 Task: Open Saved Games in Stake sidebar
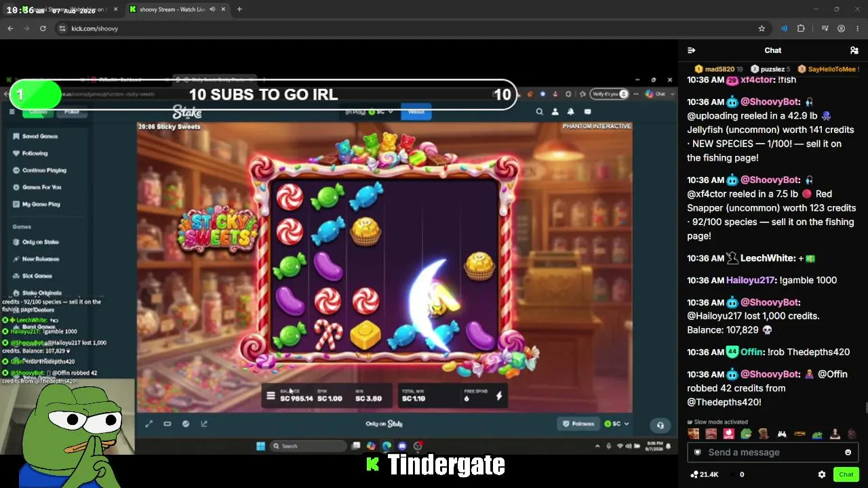[x=40, y=136]
